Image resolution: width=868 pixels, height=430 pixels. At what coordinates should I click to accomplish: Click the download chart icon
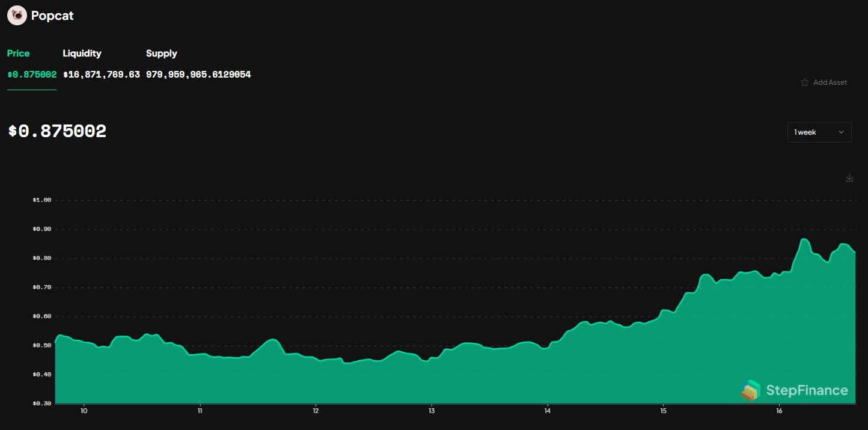pos(849,178)
